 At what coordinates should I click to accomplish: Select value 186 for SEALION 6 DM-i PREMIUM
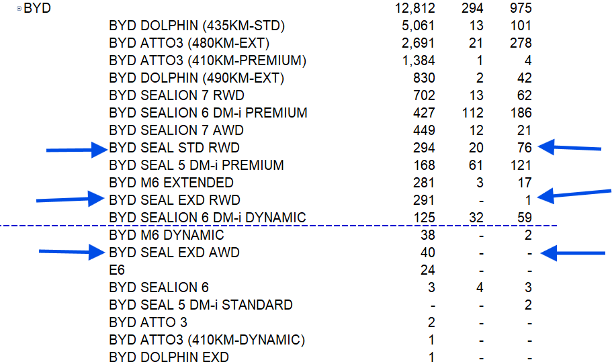pyautogui.click(x=521, y=113)
